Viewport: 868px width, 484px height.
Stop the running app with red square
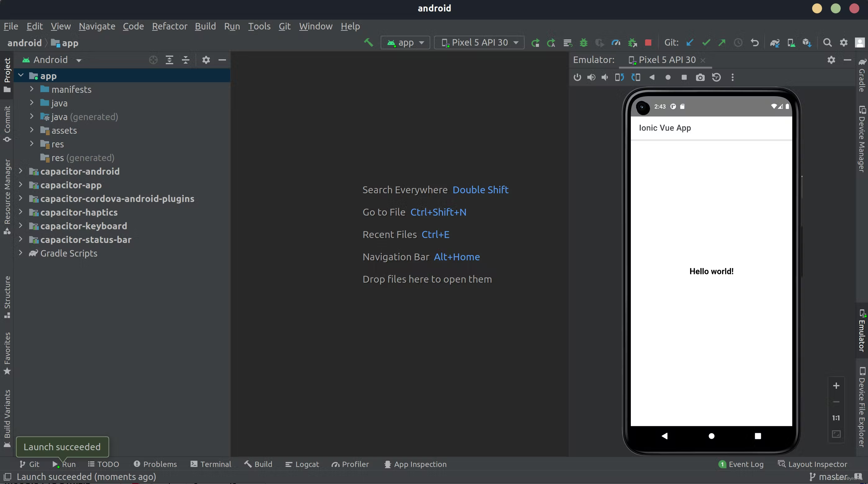[x=648, y=43]
